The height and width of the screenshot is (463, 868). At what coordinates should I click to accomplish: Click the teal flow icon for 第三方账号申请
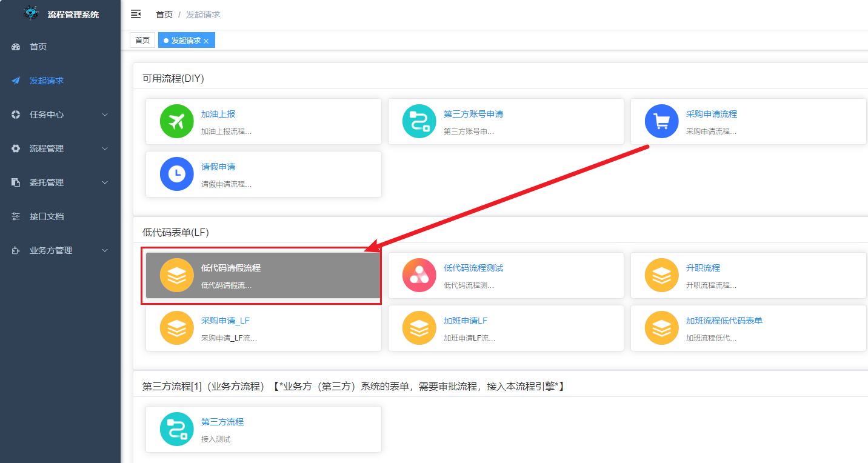[419, 121]
